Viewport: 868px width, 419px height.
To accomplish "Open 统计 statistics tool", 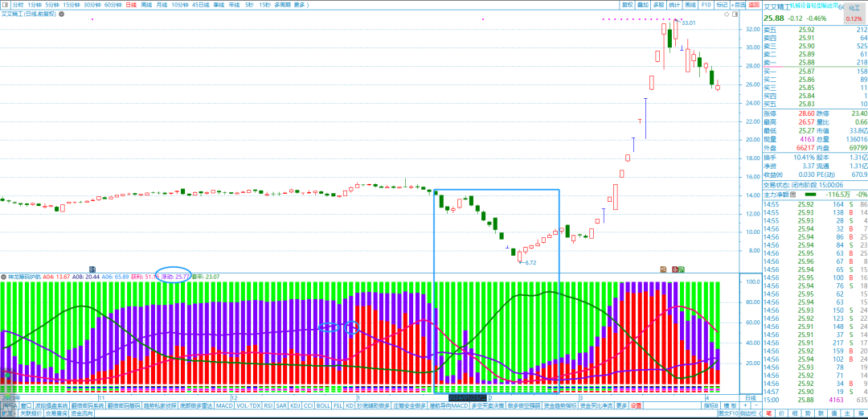I will 674,5.
